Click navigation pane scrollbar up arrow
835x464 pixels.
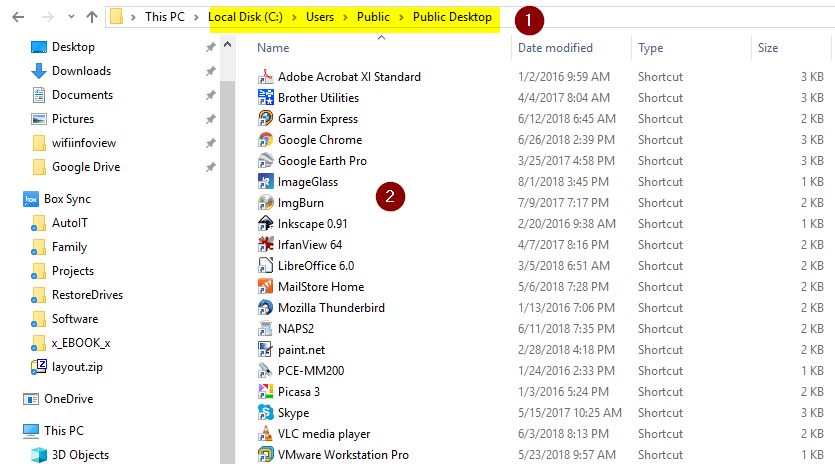pos(227,45)
